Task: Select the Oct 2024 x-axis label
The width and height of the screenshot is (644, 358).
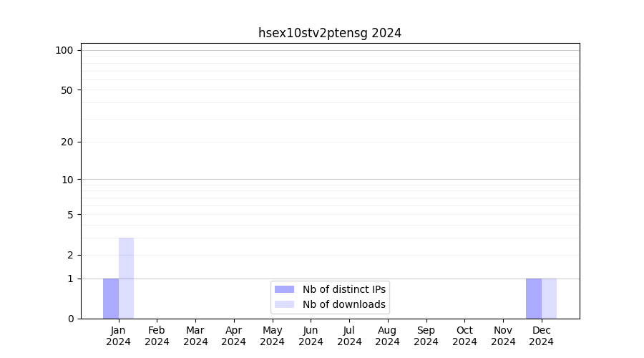Action: (x=464, y=336)
